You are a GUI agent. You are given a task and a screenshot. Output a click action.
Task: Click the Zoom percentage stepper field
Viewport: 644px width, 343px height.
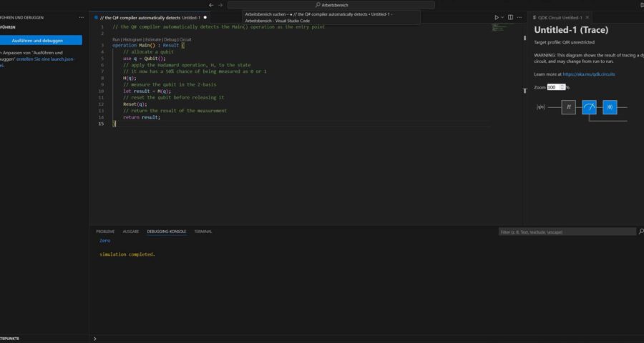556,87
